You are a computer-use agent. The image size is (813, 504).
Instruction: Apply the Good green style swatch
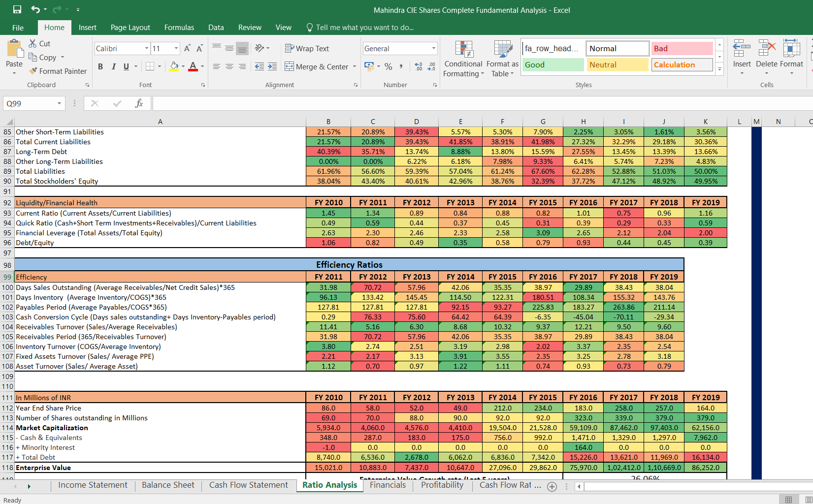[553, 64]
